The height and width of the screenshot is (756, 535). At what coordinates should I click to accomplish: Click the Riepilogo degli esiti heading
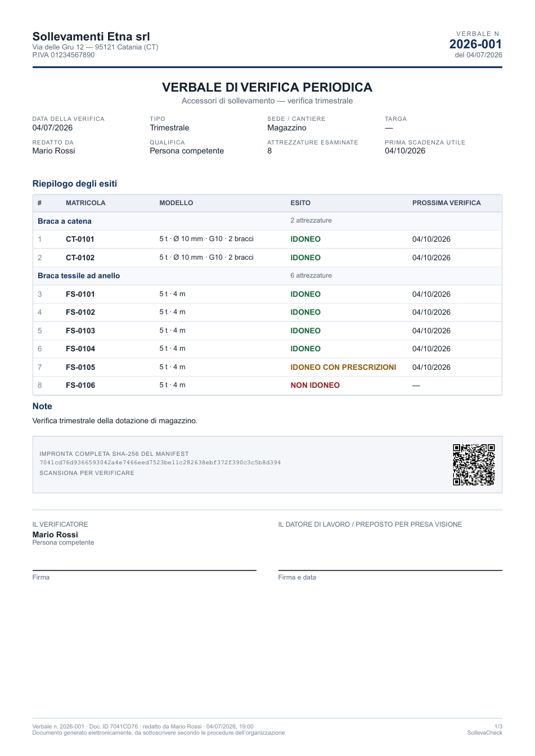(75, 184)
